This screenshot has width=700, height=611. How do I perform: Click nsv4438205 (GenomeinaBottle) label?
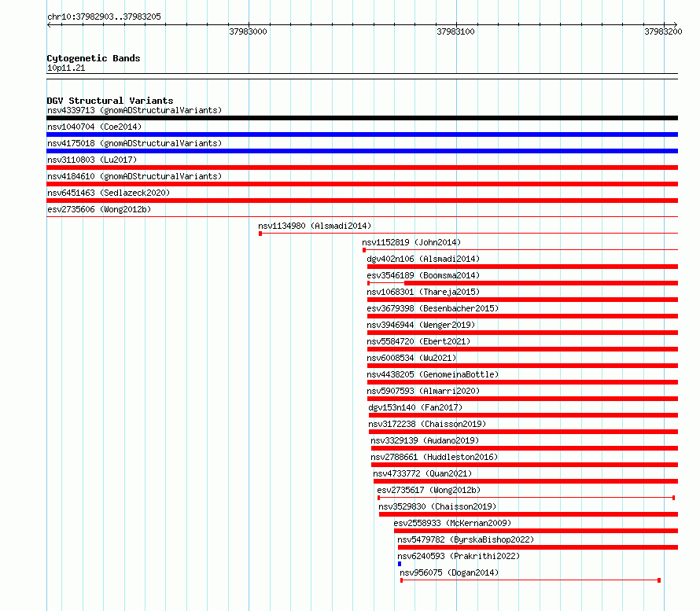click(x=433, y=374)
